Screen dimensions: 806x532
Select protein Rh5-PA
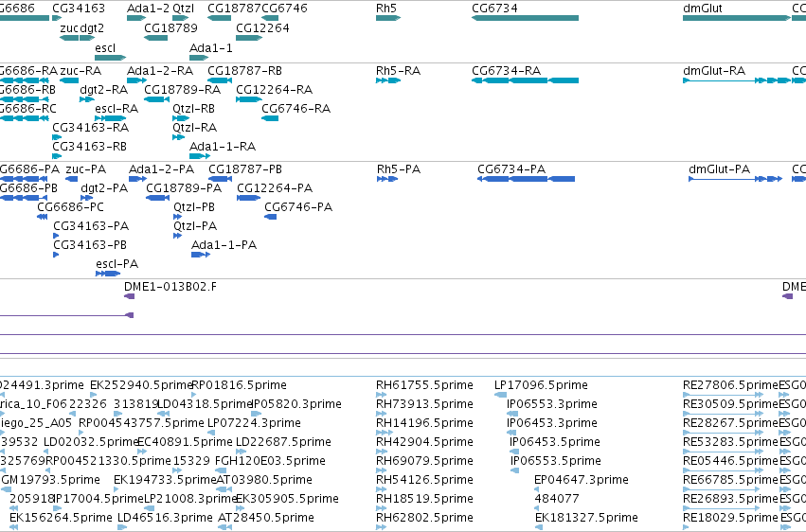pos(387,179)
